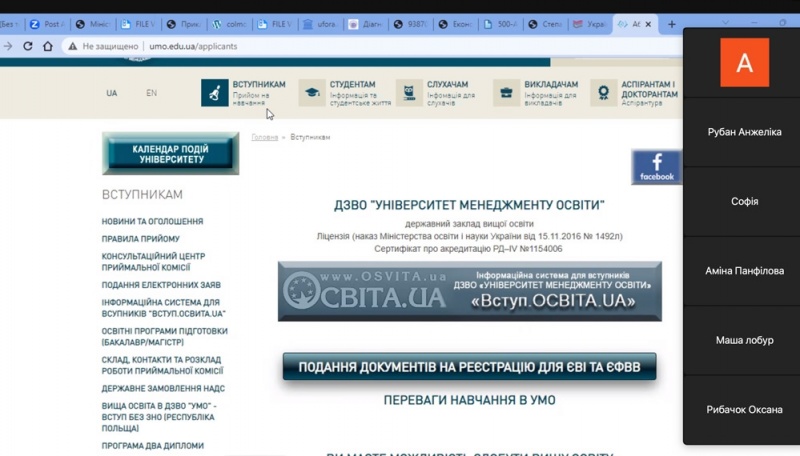This screenshot has height=456, width=800.
Task: Click the Головна breadcrumb link
Action: 264,137
